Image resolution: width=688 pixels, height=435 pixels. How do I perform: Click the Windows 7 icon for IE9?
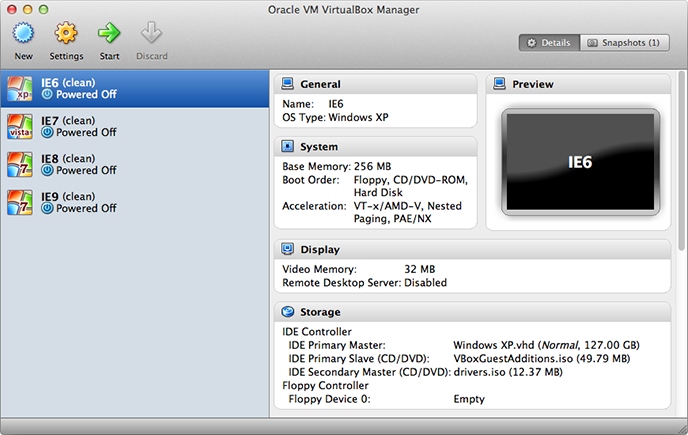pyautogui.click(x=20, y=202)
